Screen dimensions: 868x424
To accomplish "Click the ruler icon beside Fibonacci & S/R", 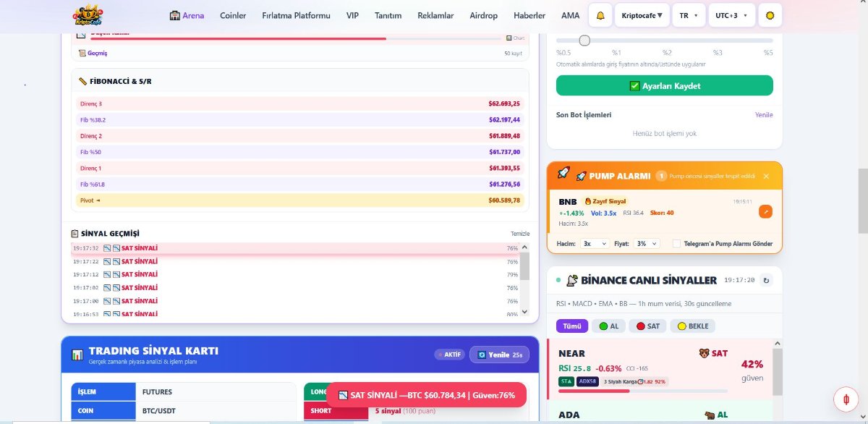I will (x=83, y=81).
